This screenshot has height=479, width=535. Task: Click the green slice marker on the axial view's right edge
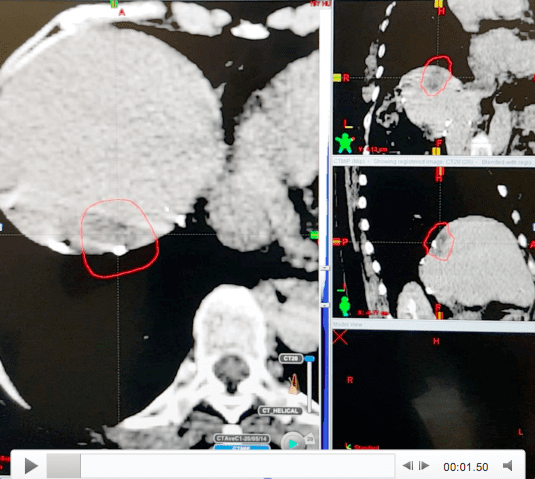click(x=314, y=235)
